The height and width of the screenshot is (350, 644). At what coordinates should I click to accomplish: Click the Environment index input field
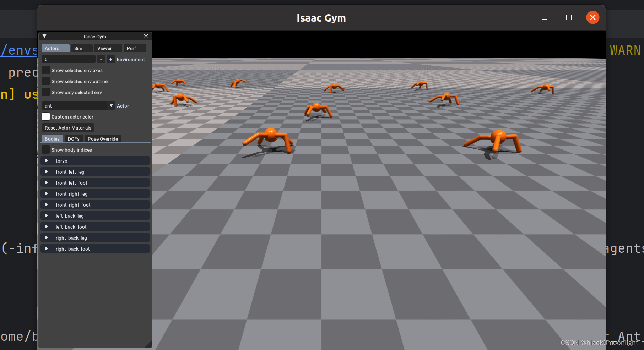pyautogui.click(x=69, y=59)
